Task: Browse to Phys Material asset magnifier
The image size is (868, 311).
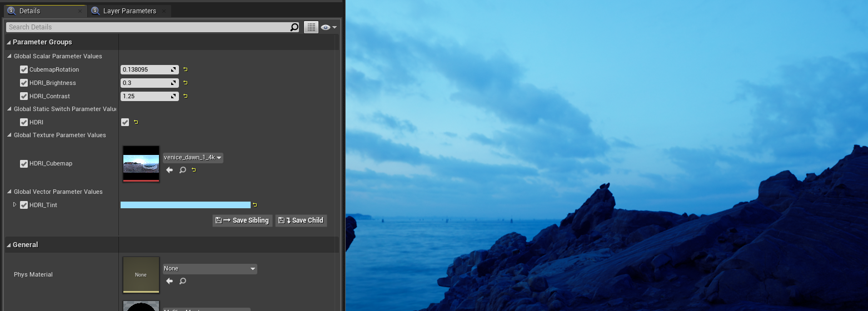Action: coord(182,281)
